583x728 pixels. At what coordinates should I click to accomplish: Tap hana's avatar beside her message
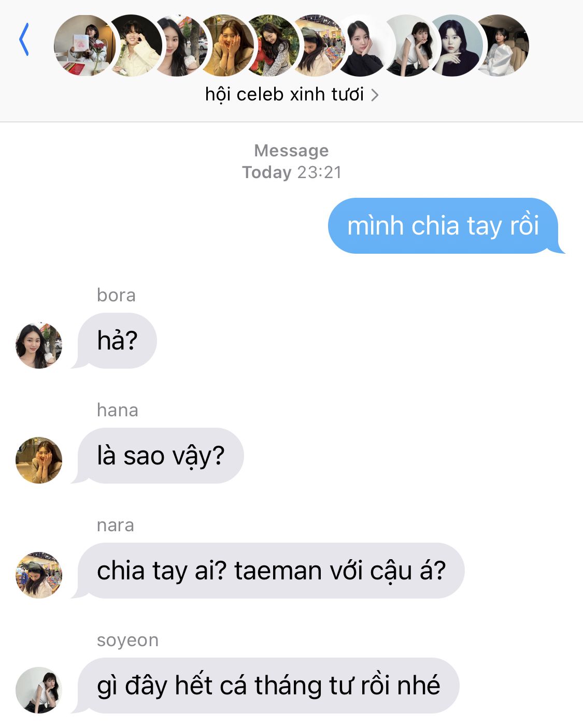(39, 460)
